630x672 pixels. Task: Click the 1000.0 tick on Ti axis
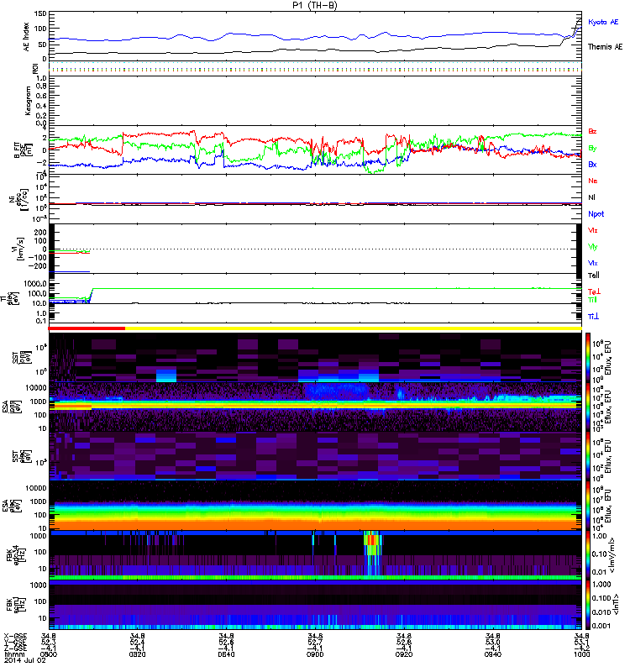(34, 284)
